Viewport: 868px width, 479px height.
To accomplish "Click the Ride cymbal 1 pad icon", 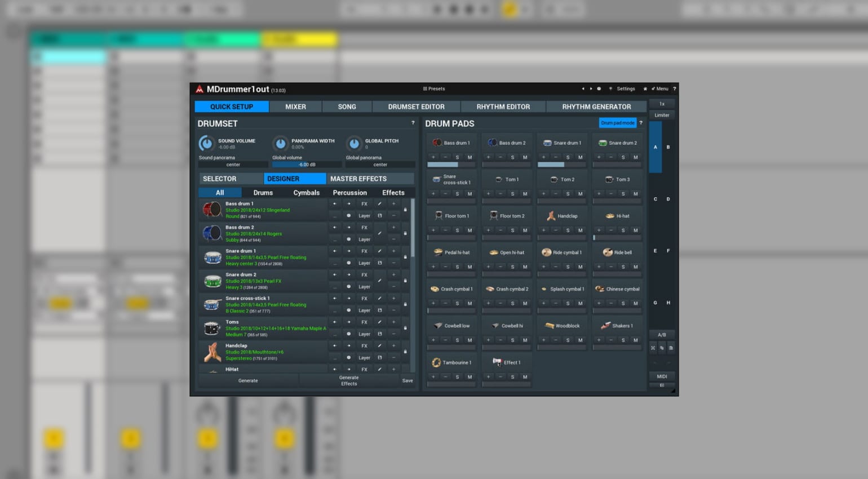I will (x=546, y=252).
